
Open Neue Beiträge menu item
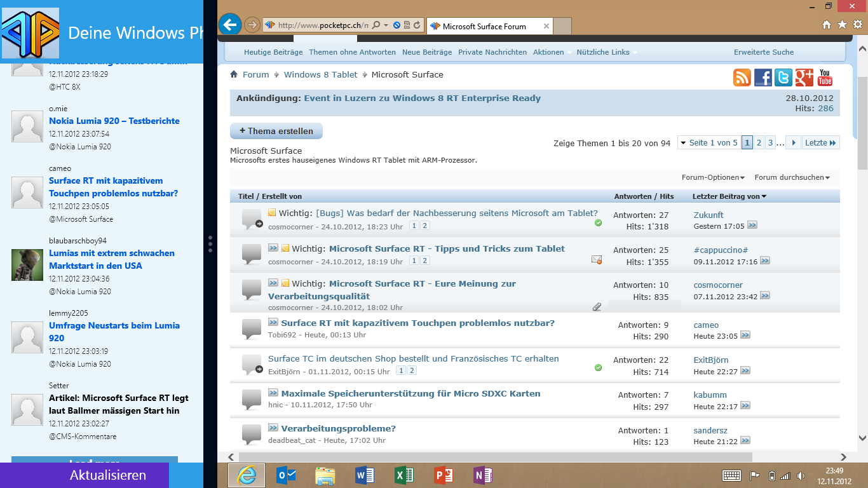pyautogui.click(x=427, y=52)
